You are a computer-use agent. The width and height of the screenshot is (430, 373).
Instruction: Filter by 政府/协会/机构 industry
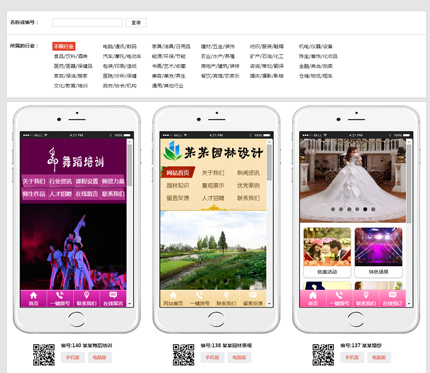coord(119,86)
